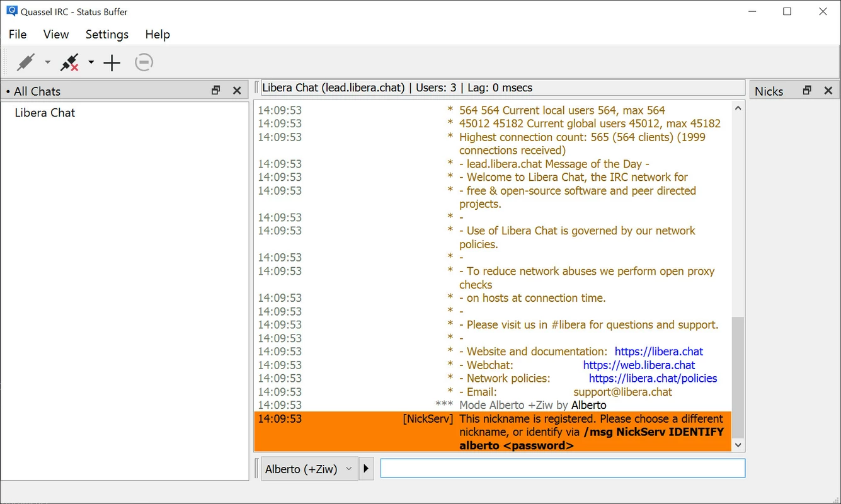Click the Part Channel minus icon
The image size is (841, 504).
click(x=144, y=62)
